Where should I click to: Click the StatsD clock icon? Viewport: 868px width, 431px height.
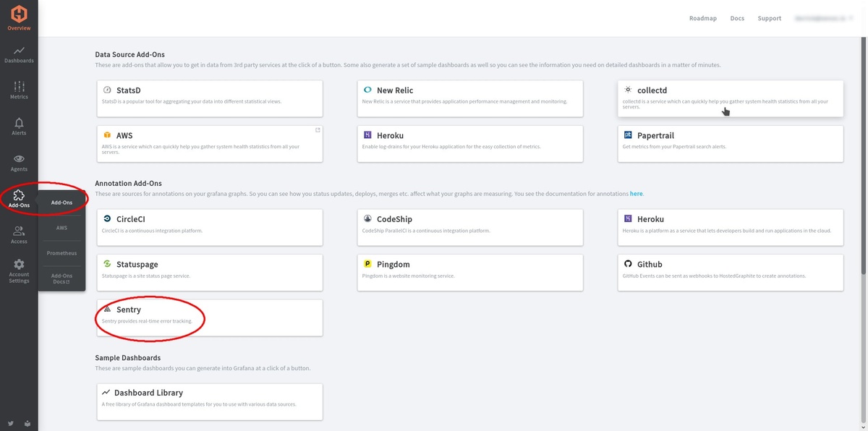pos(107,90)
